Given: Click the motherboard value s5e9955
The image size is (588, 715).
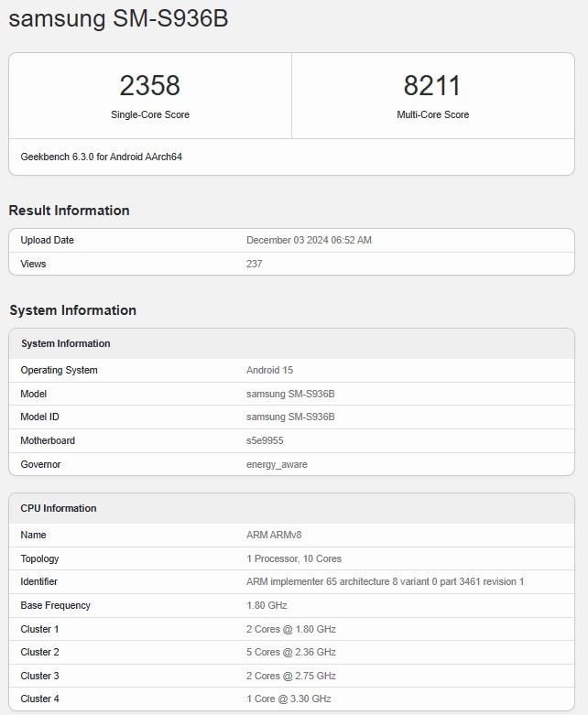Looking at the screenshot, I should point(265,441).
